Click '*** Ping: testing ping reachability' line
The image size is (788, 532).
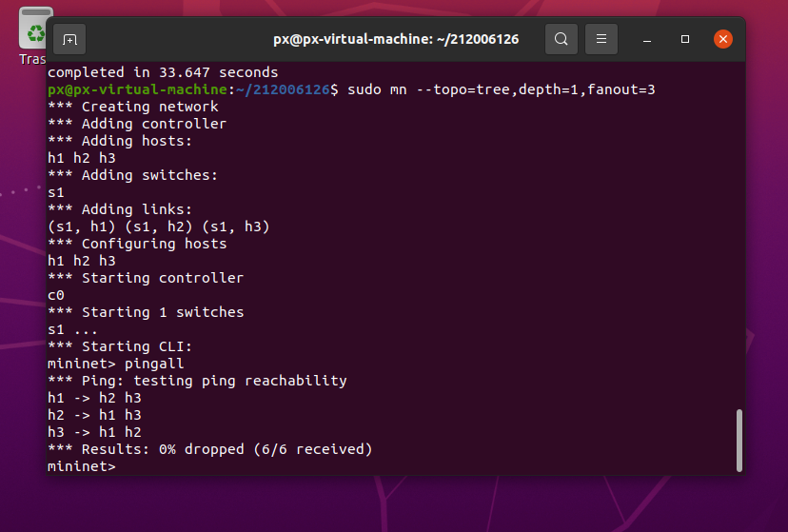[197, 381]
